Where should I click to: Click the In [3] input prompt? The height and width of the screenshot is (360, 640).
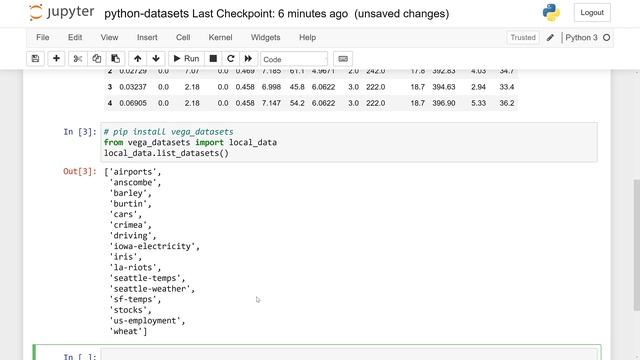click(80, 131)
